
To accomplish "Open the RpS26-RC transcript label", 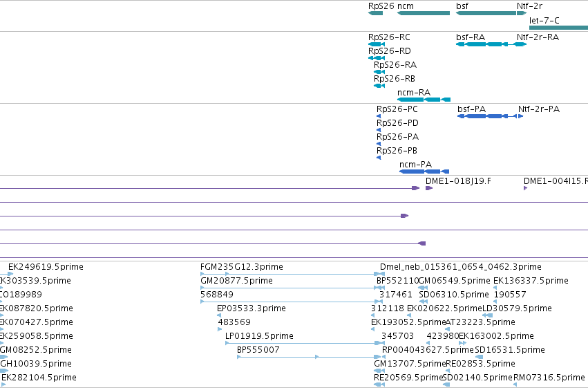I will (389, 37).
